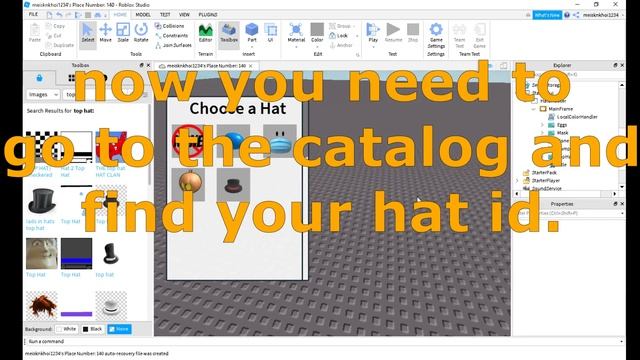This screenshot has height=360, width=640.
Task: Switch to the VIEW ribbon tab
Action: 184,14
